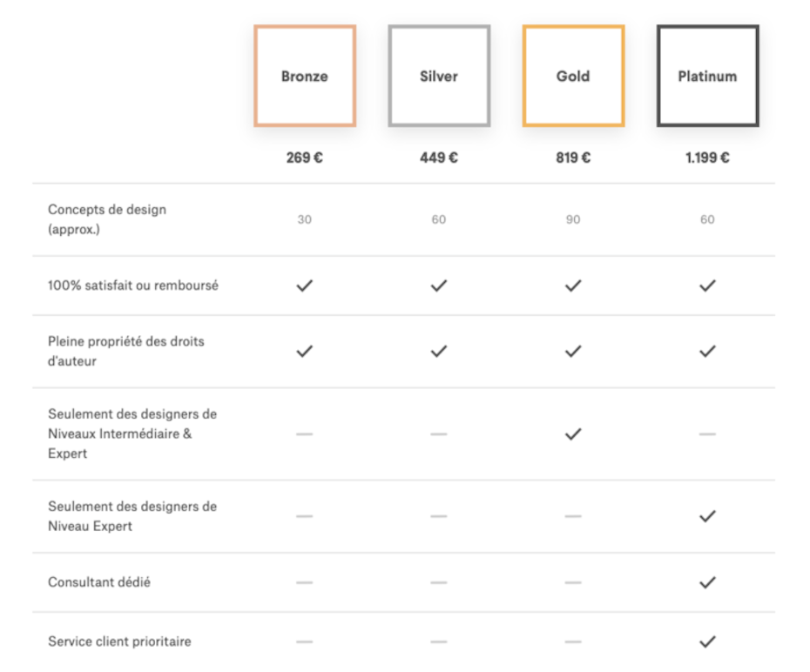Choose the Gold package box
Screen dimensions: 810x672
click(x=573, y=76)
